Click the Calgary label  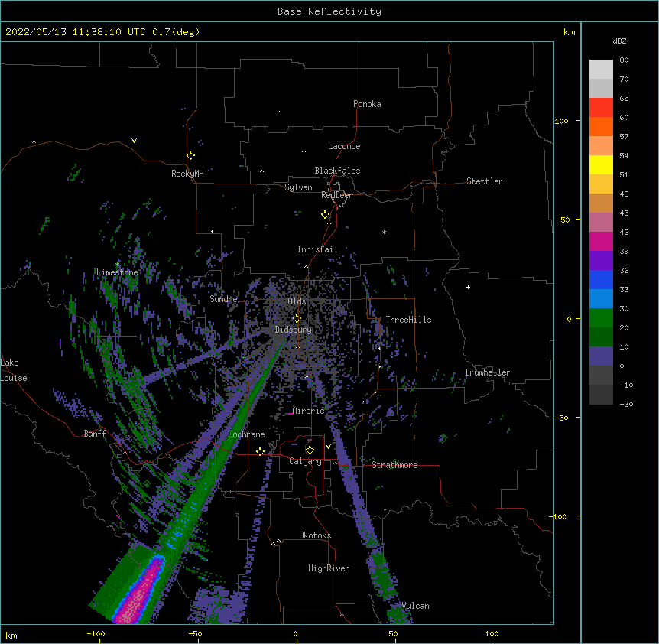[x=306, y=461]
